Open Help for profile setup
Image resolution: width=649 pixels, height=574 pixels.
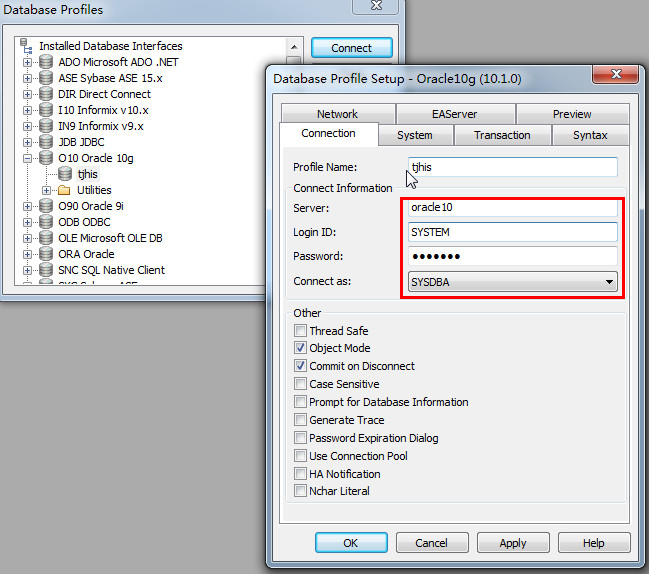click(594, 543)
